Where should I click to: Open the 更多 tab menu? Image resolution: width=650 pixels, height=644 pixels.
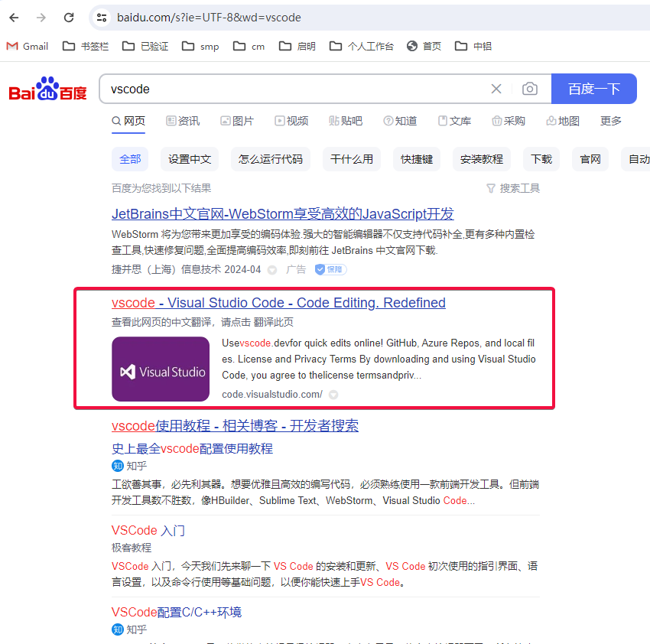611,121
